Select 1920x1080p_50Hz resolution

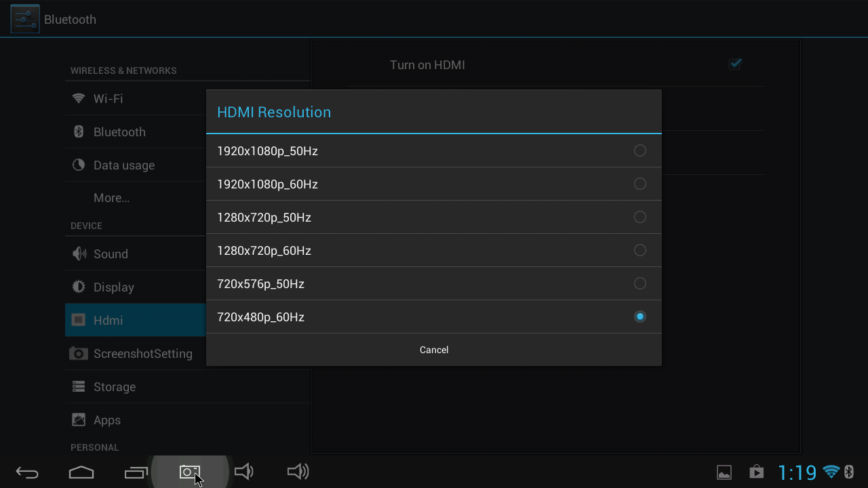(x=433, y=150)
